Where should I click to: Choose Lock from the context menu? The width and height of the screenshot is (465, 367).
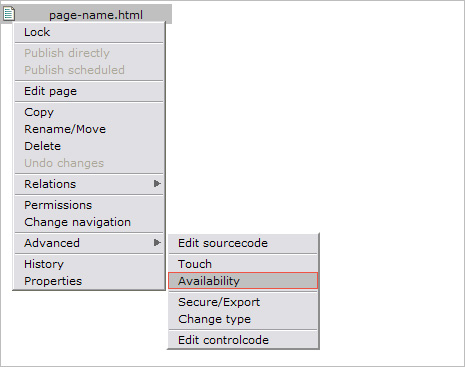(x=89, y=32)
